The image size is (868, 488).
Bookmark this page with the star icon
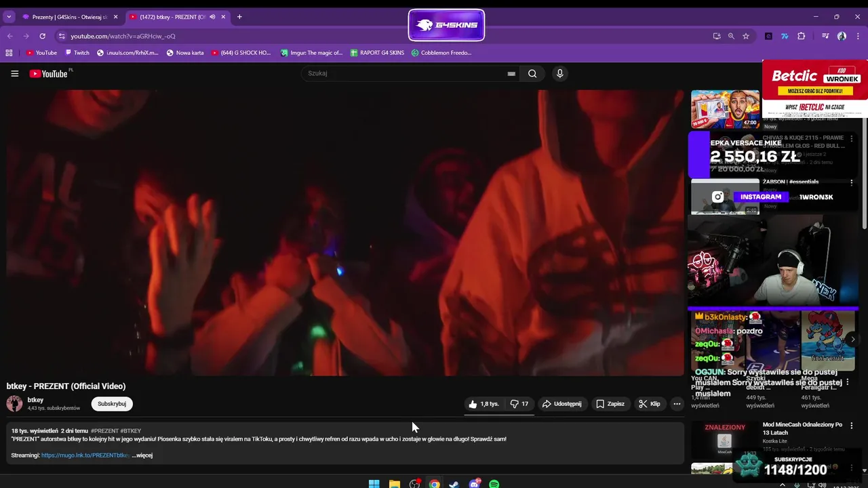tap(746, 36)
